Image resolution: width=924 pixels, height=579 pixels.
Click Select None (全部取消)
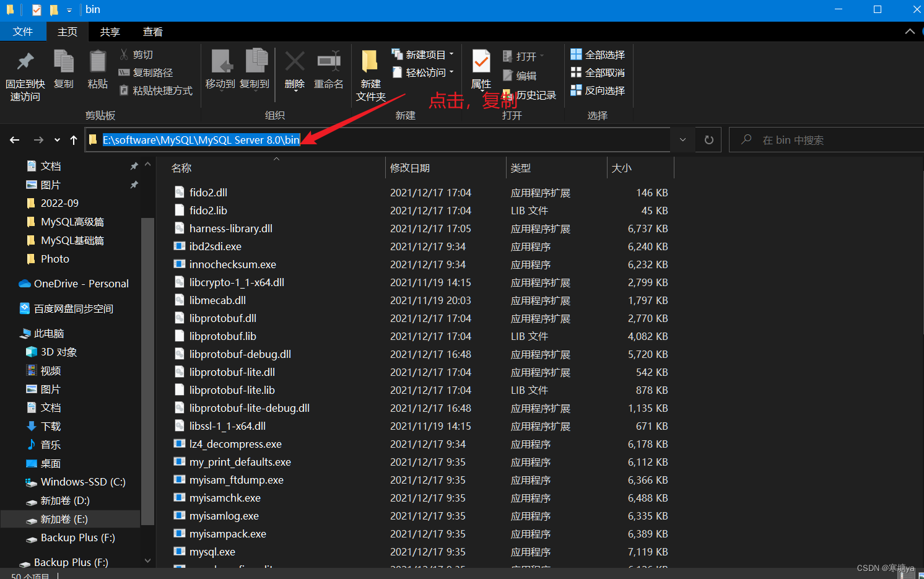(x=598, y=72)
